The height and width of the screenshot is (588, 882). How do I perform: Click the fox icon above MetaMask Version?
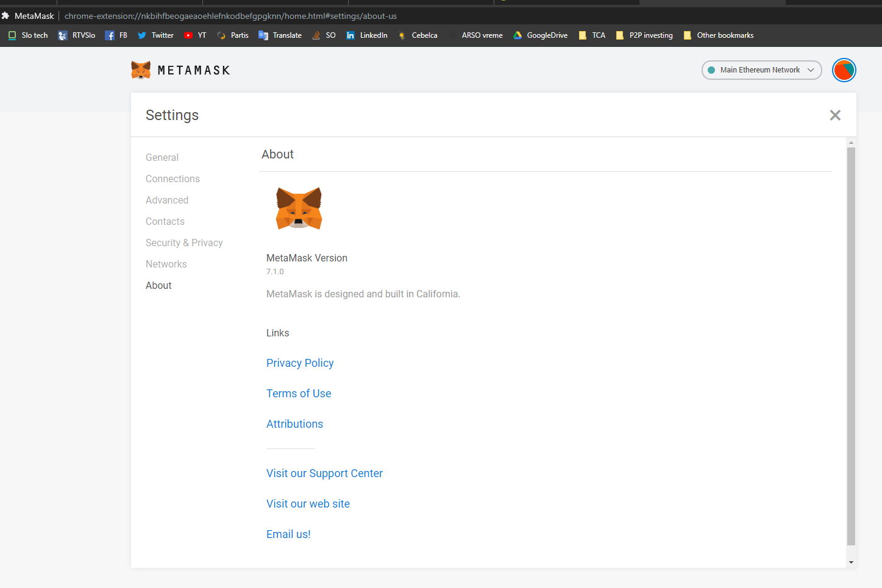click(298, 208)
